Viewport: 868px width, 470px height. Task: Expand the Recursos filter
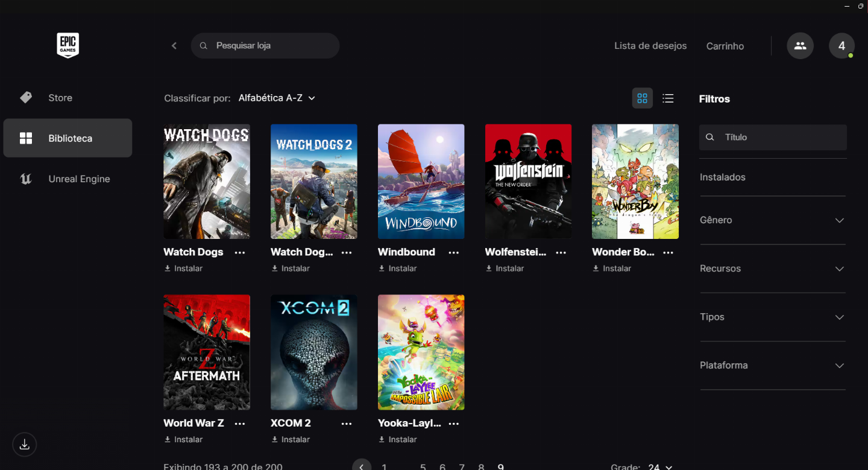(773, 268)
